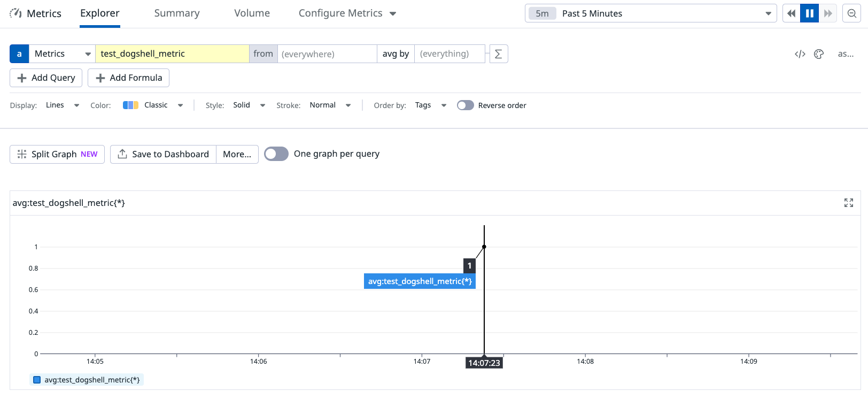Click the color palette icon
Image resolution: width=868 pixels, height=406 pixels.
tap(819, 54)
